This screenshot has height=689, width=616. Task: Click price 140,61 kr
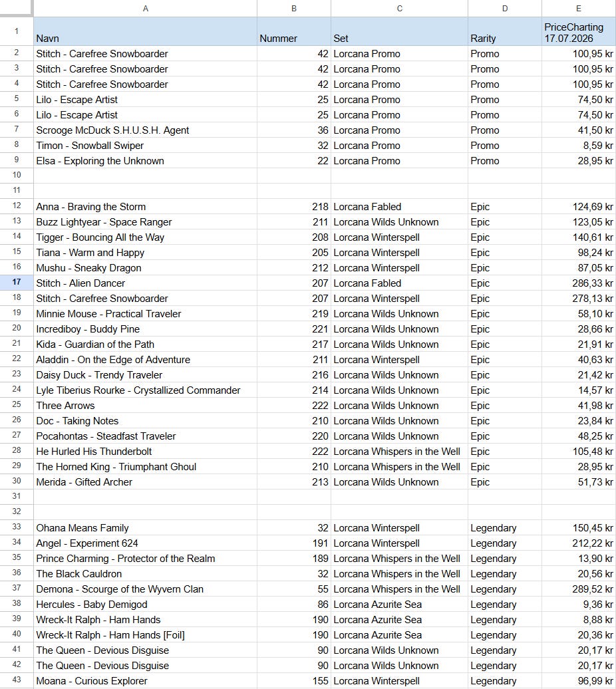point(579,237)
